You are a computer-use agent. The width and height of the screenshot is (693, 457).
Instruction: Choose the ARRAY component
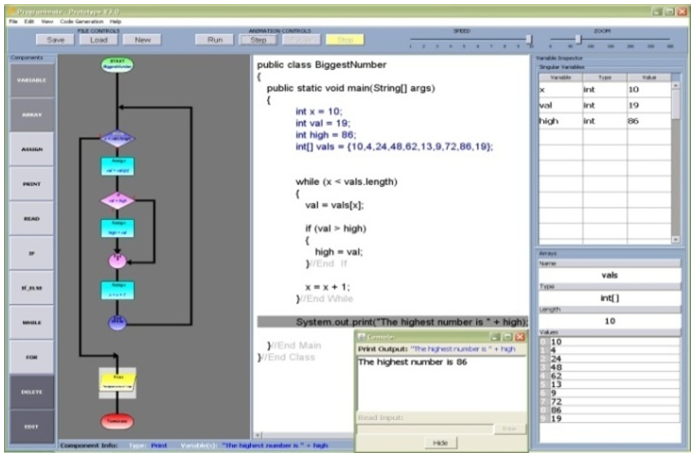(31, 115)
